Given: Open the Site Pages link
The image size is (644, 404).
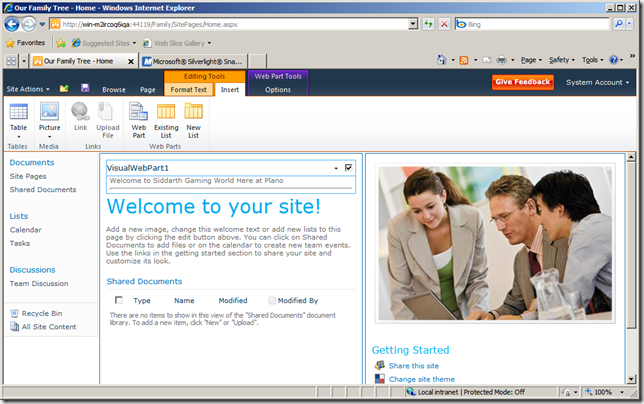Looking at the screenshot, I should click(x=28, y=176).
